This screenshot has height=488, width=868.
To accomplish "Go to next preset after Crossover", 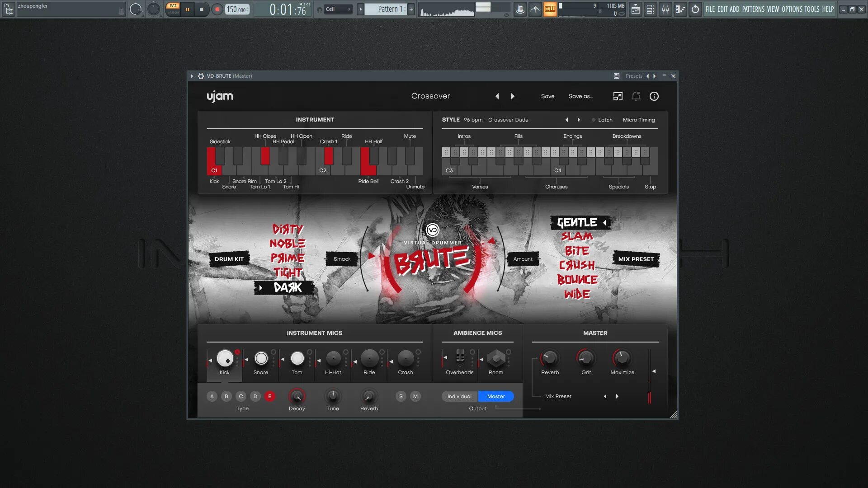I will [512, 96].
